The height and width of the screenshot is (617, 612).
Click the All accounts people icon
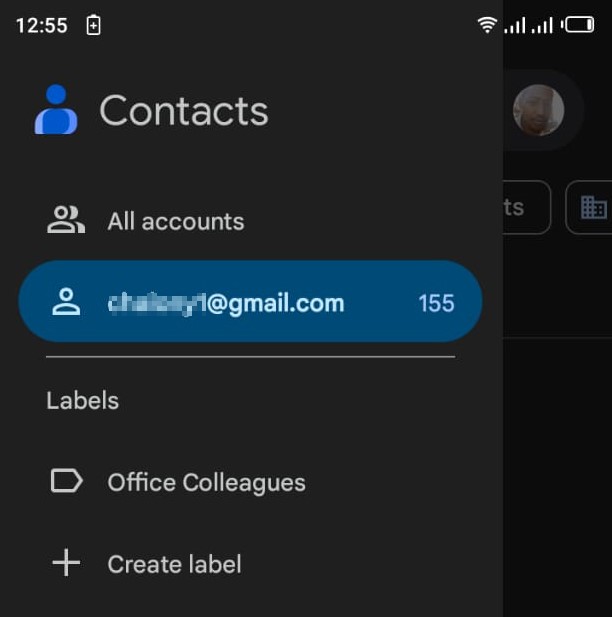click(66, 220)
